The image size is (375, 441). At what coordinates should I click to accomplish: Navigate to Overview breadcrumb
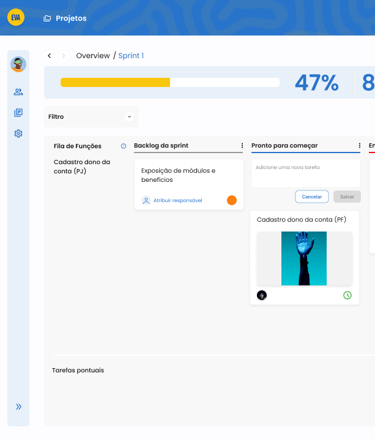(x=93, y=56)
